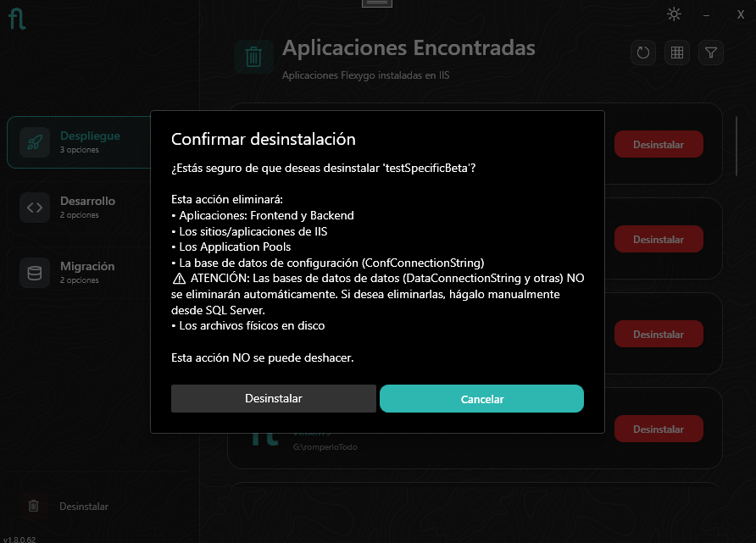Click text 'Esta acción NO se puede deshacer.'
The width and height of the screenshot is (756, 543).
[262, 358]
